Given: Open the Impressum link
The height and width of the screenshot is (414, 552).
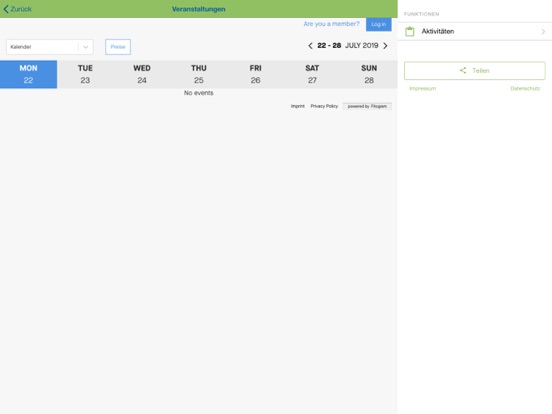Looking at the screenshot, I should [422, 88].
